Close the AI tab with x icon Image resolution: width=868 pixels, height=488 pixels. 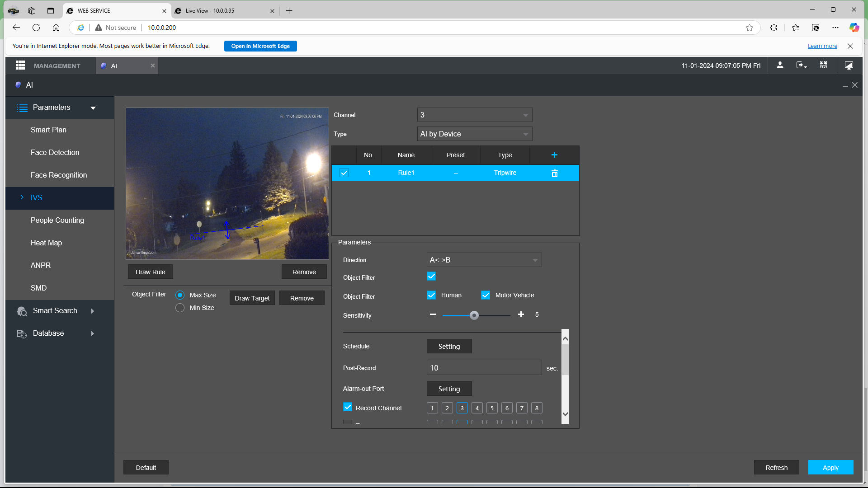(x=153, y=66)
